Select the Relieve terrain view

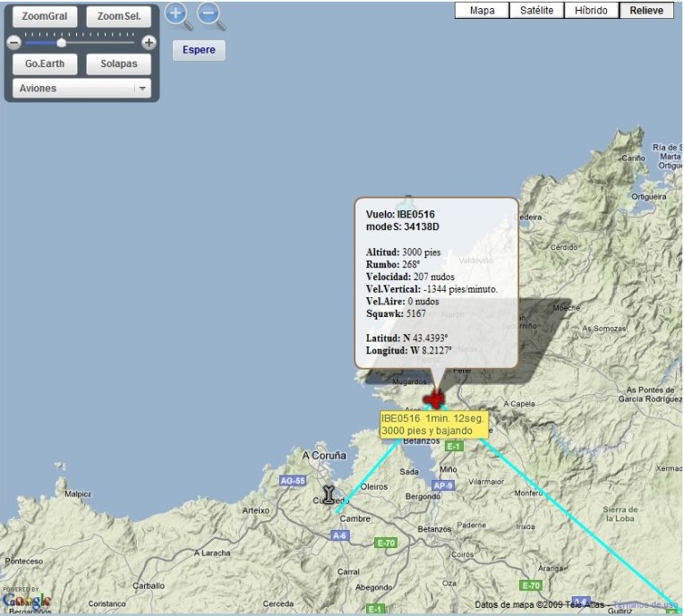646,10
